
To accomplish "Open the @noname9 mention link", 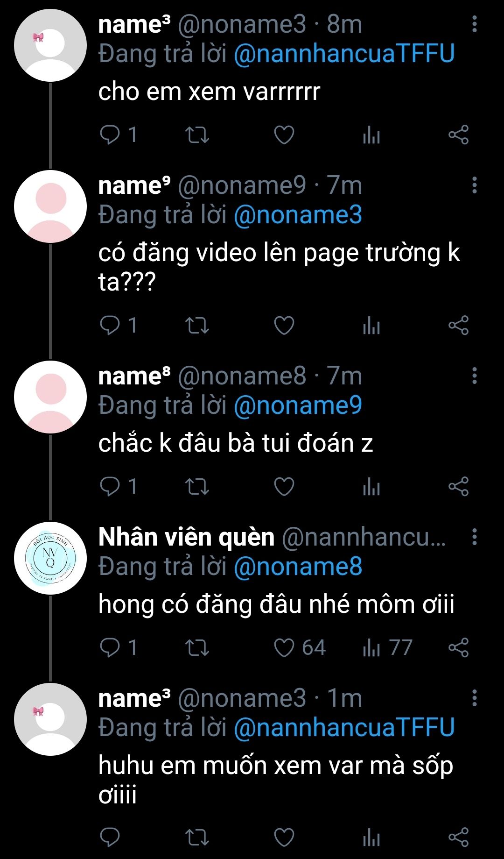I will 298,405.
